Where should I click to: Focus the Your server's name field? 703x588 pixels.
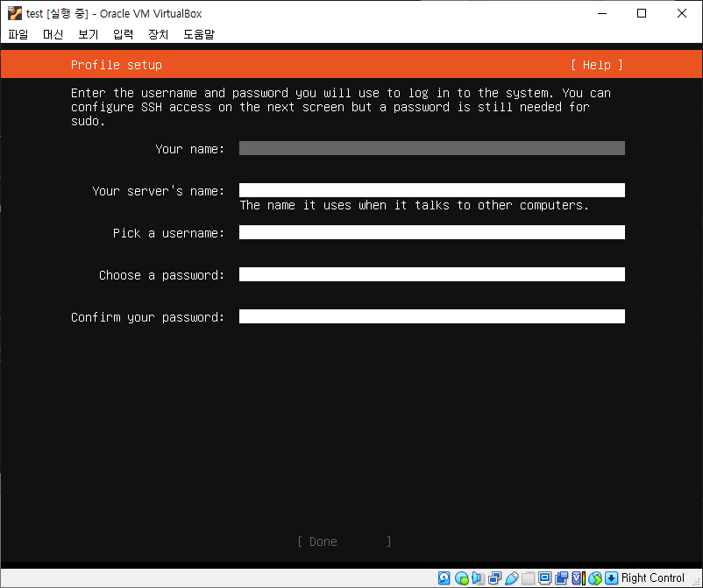click(x=432, y=190)
